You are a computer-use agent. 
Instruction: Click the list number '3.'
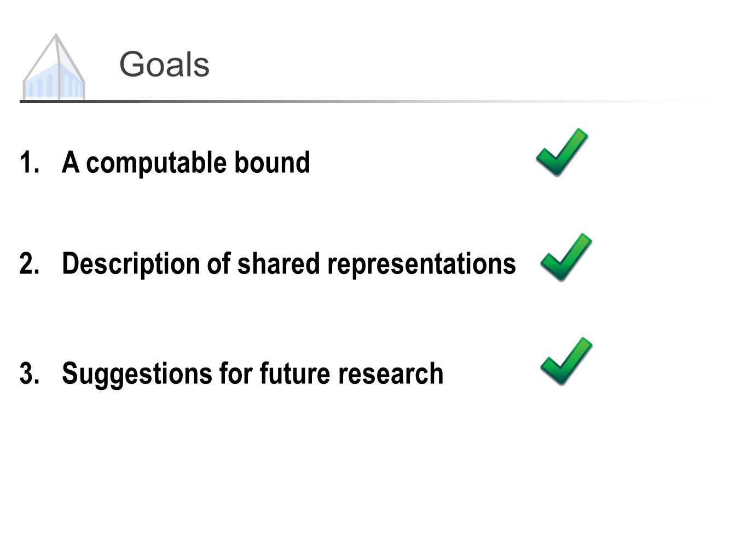30,374
